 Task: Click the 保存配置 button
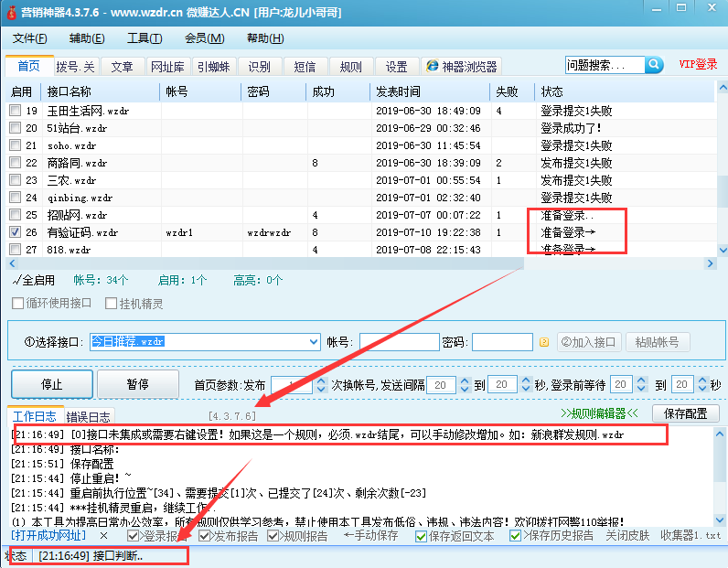(685, 413)
